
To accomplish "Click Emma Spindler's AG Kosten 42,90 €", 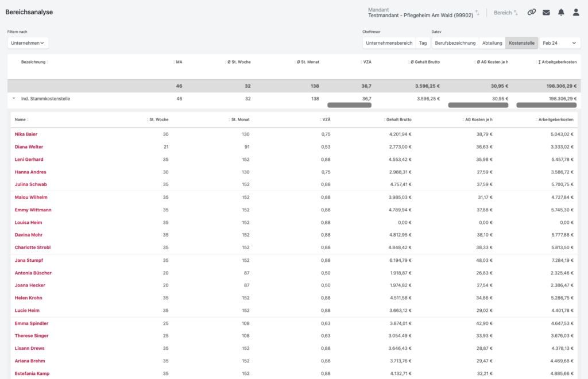I will tap(485, 323).
